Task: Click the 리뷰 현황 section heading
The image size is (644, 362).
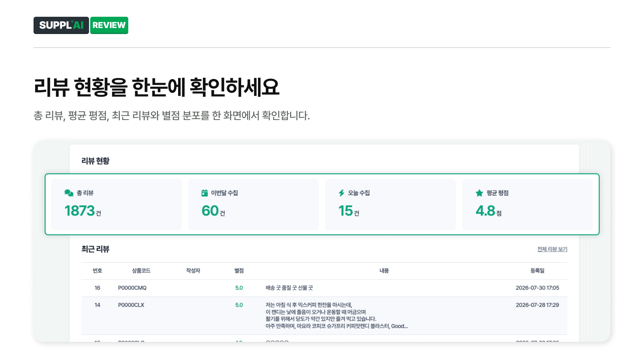Action: click(95, 161)
